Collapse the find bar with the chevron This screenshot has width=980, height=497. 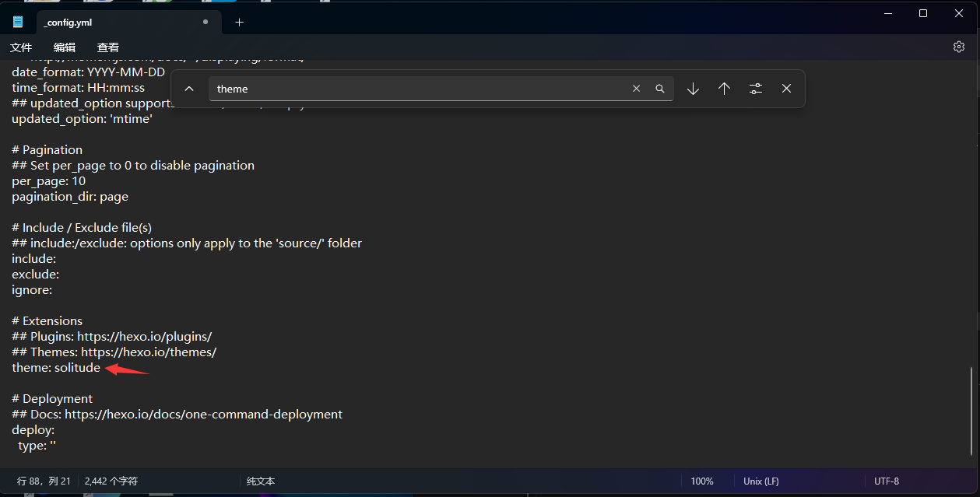189,89
